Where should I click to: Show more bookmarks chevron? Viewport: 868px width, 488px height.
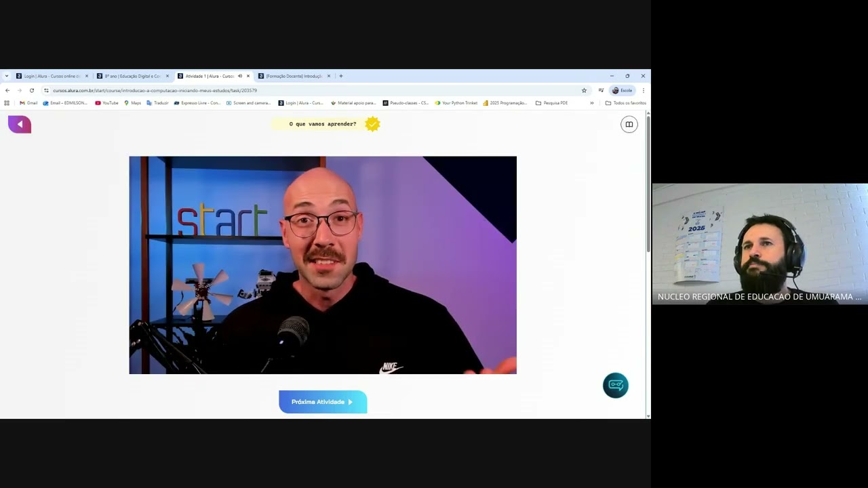coord(591,103)
